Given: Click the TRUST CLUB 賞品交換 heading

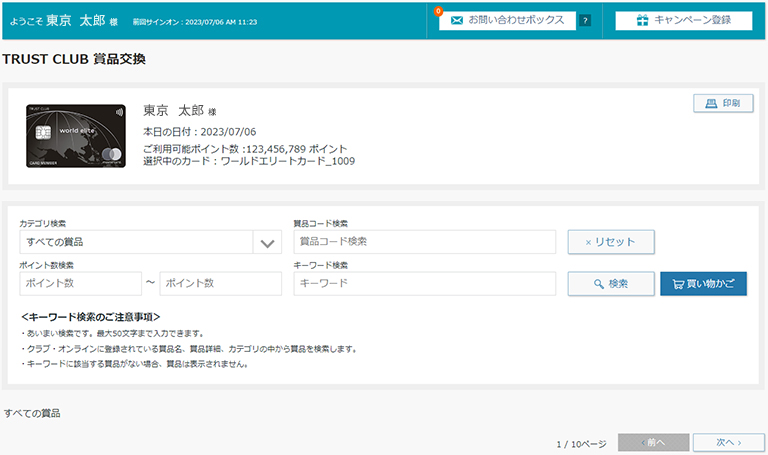Looking at the screenshot, I should [74, 59].
